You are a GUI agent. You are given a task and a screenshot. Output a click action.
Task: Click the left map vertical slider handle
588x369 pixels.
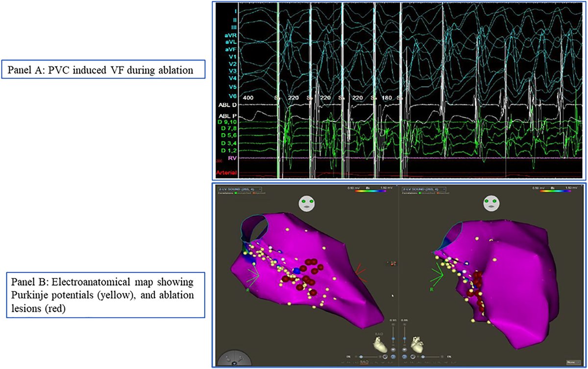[393, 338]
